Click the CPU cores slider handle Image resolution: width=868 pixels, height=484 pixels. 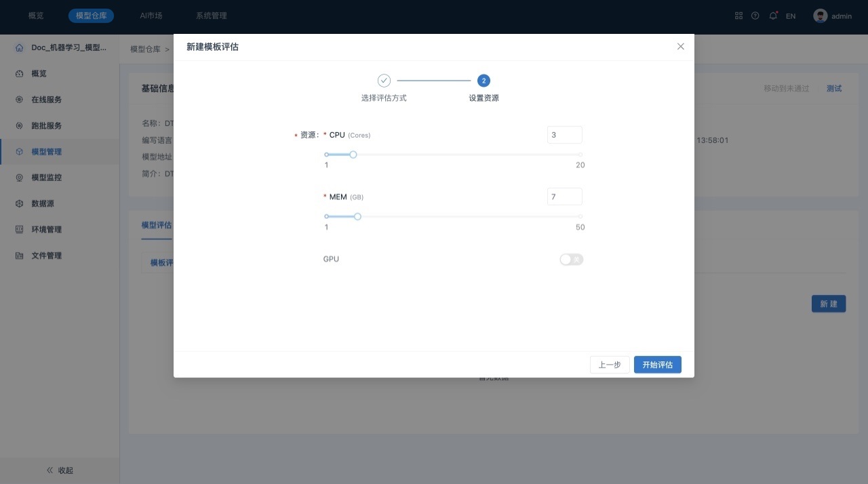[353, 155]
